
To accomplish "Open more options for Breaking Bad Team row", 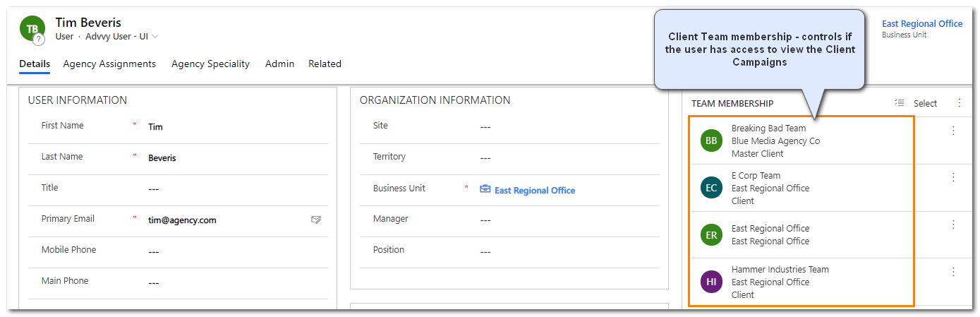I will coord(953,131).
